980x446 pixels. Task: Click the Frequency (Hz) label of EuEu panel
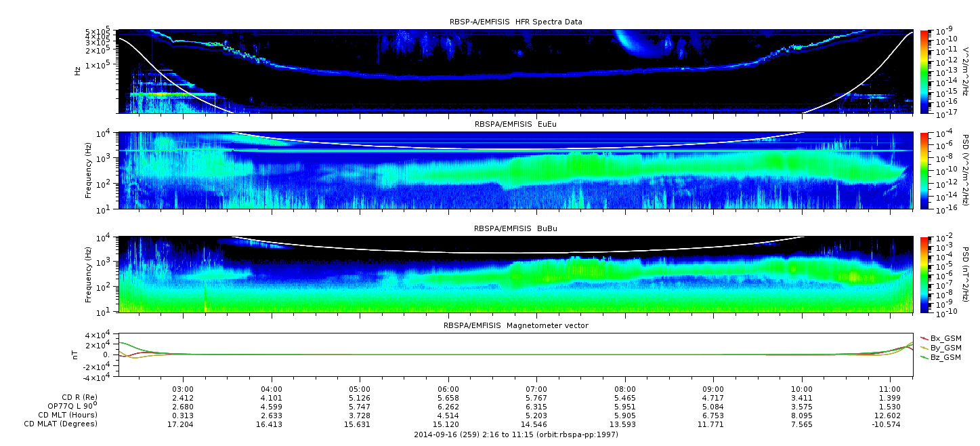point(89,171)
